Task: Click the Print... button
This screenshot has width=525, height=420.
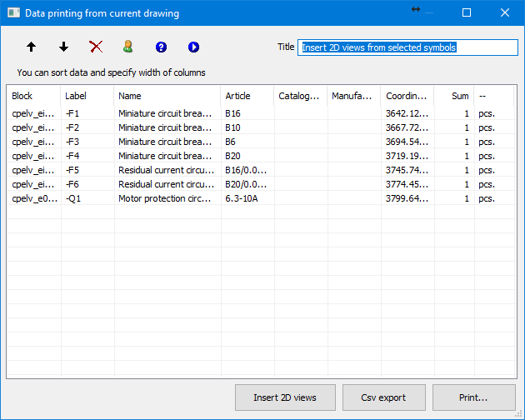Action: pos(474,397)
